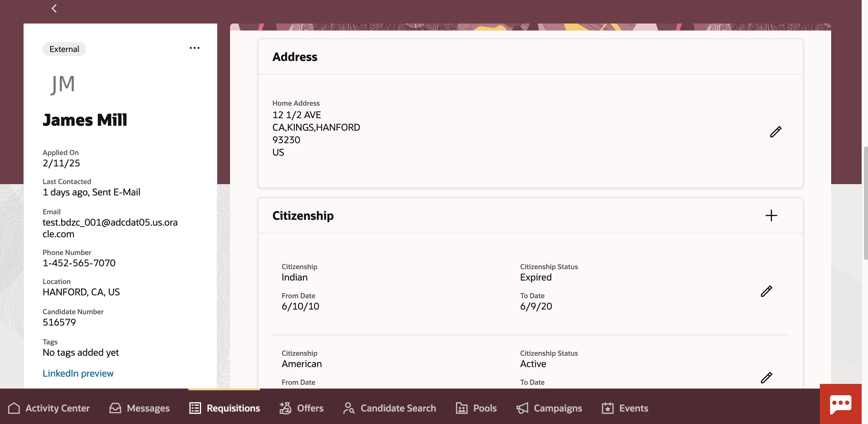868x424 pixels.
Task: Open the chat assistant icon
Action: click(x=840, y=404)
